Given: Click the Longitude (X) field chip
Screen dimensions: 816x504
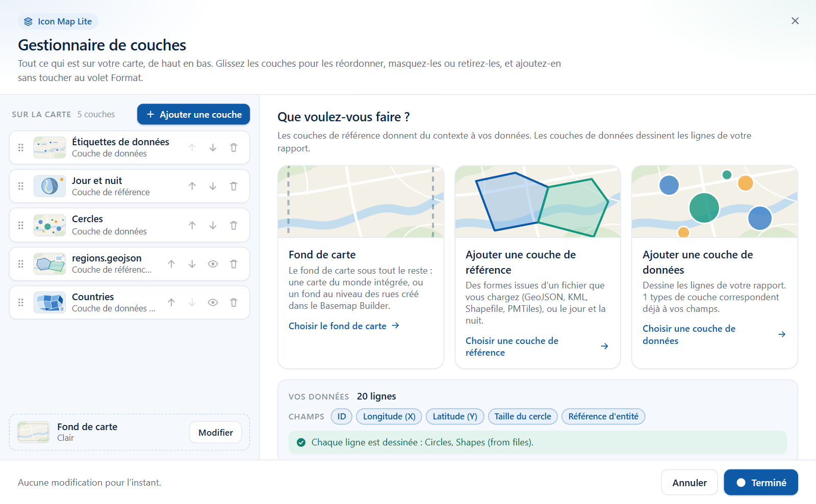Looking at the screenshot, I should click(389, 416).
